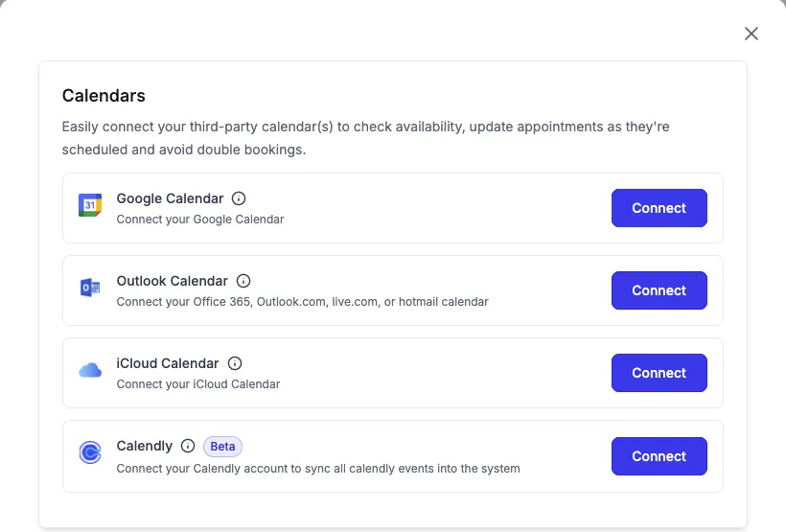Select the Google Calendar title text
The image size is (786, 532).
pos(170,198)
